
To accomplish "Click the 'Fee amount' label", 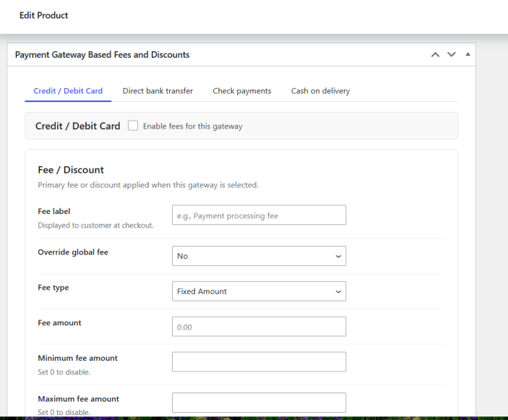I will [59, 323].
